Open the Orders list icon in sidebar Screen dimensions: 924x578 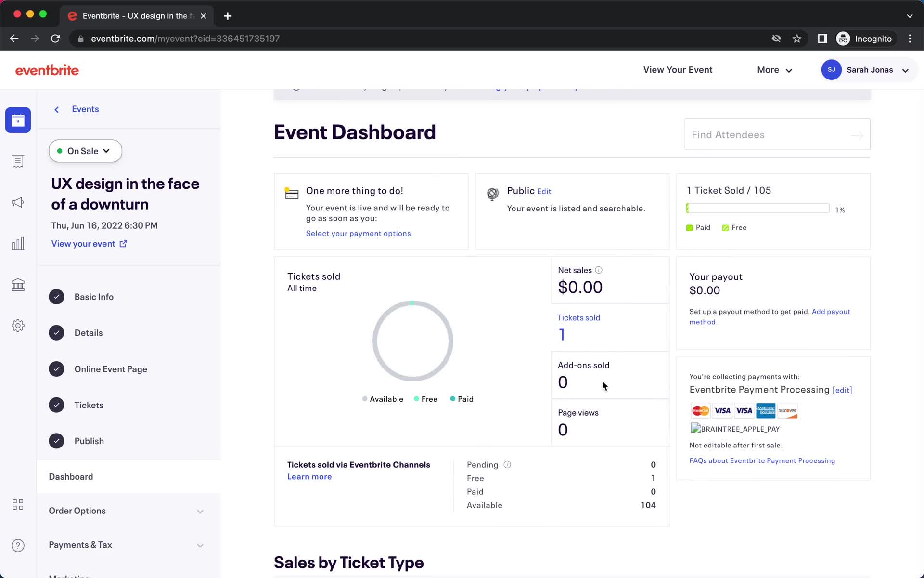pyautogui.click(x=18, y=161)
